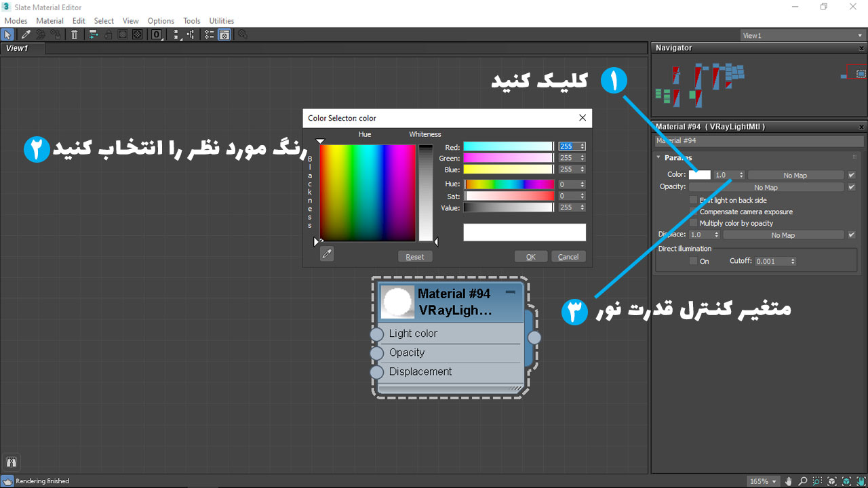Select the arrow Select tool in toolbar
This screenshot has width=868, height=488.
pos(7,35)
